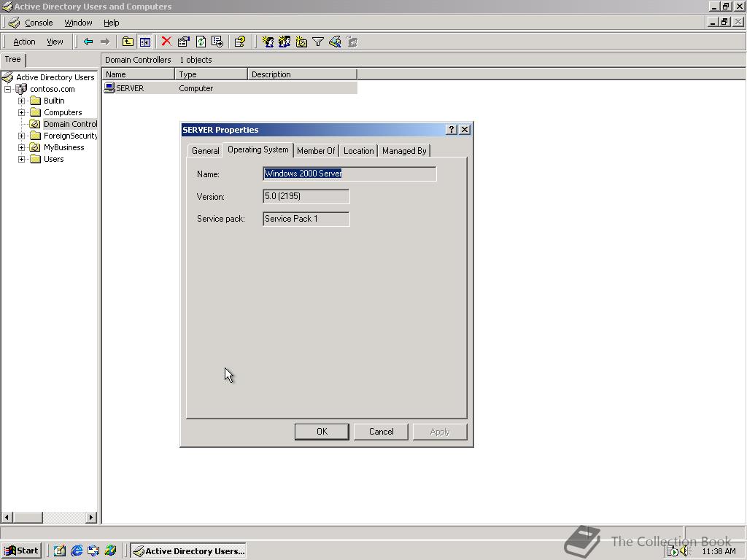Click SERVER computer icon in list

pyautogui.click(x=109, y=87)
